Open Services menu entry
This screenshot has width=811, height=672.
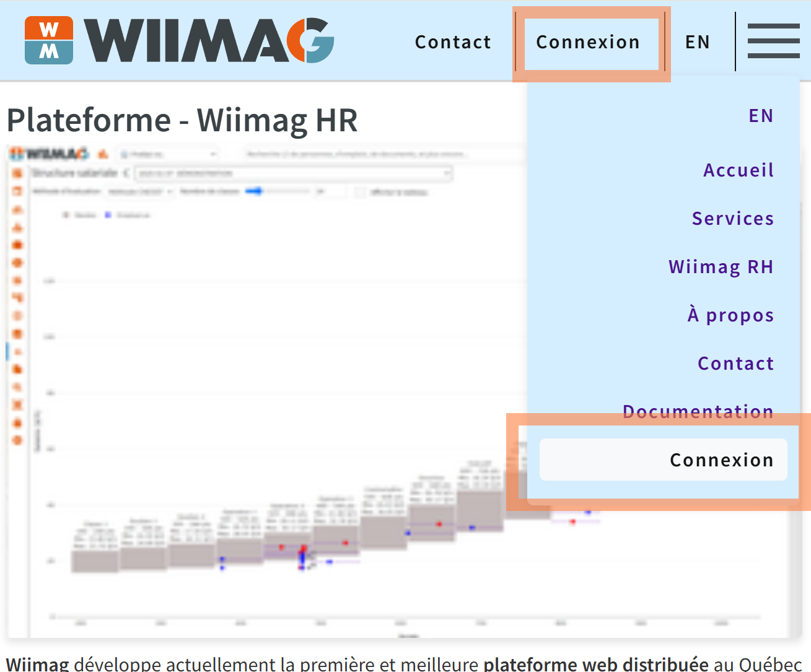click(733, 218)
